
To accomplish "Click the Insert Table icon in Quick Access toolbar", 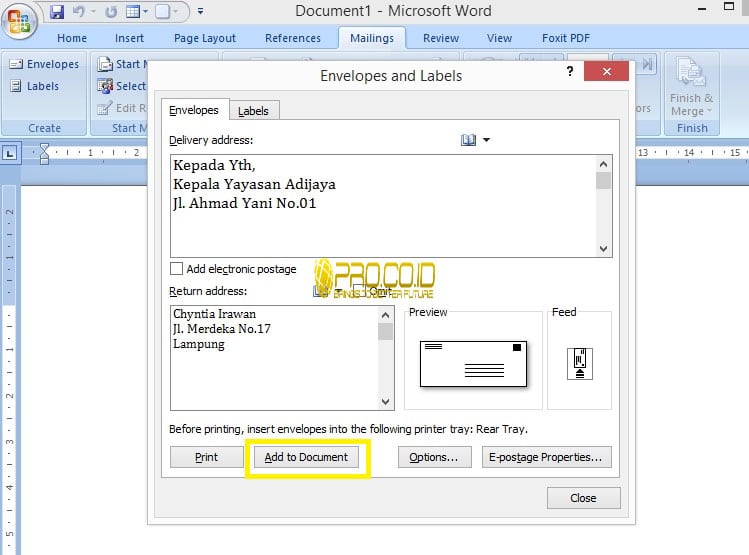I will point(133,11).
